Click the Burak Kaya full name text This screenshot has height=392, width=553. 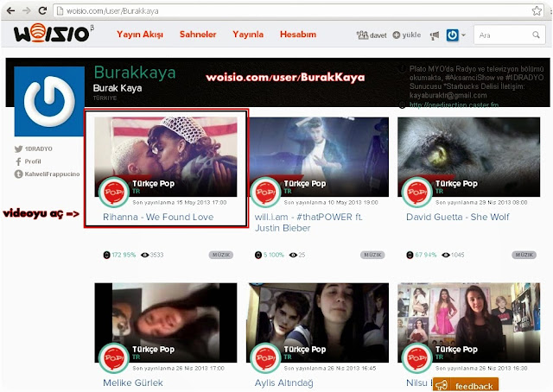point(118,88)
